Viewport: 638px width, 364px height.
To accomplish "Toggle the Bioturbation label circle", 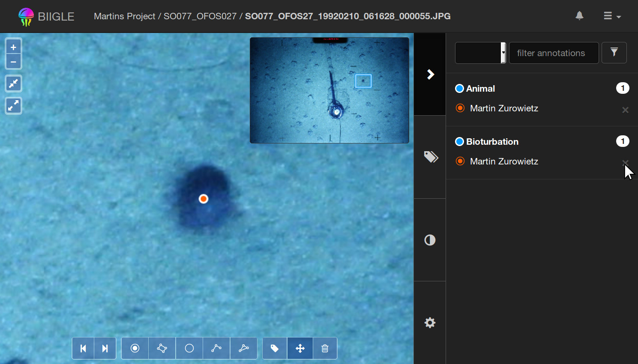I will (460, 142).
